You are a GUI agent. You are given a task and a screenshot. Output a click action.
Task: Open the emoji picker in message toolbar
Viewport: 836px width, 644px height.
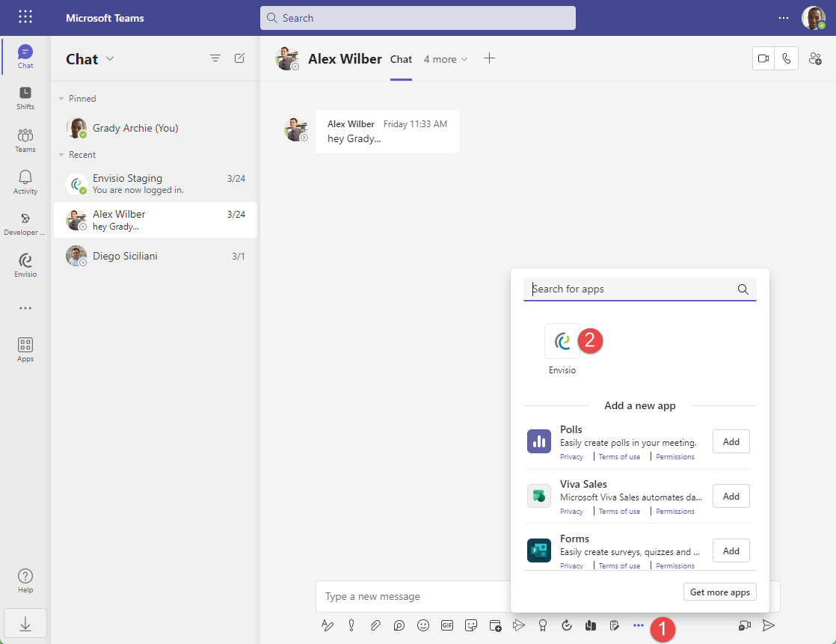(x=423, y=625)
